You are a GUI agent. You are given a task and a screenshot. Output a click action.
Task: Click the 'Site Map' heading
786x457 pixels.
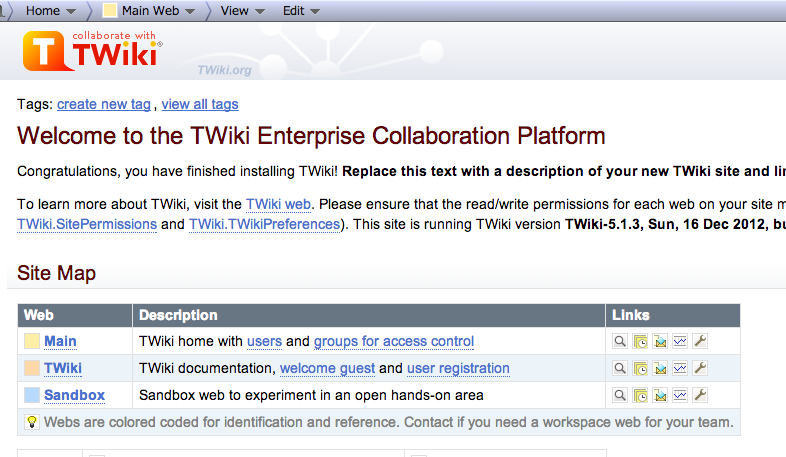point(56,274)
